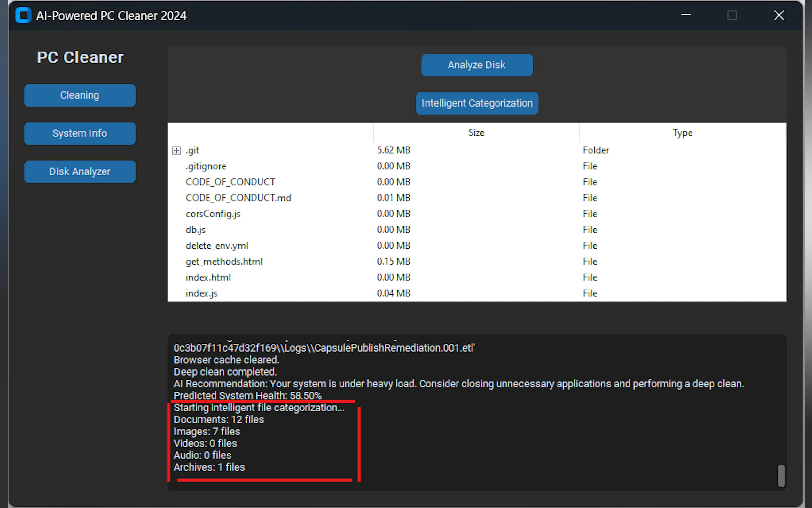This screenshot has width=812, height=508.
Task: Select the delete_env.yml row
Action: tap(217, 246)
